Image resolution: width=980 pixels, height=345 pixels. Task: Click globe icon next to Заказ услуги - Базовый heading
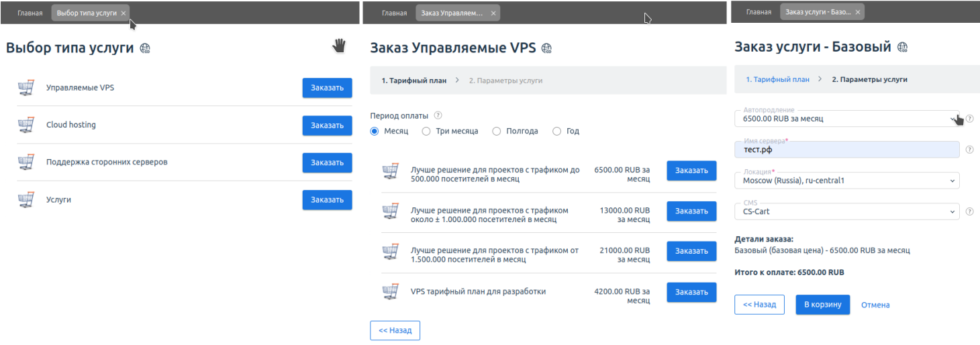[902, 47]
